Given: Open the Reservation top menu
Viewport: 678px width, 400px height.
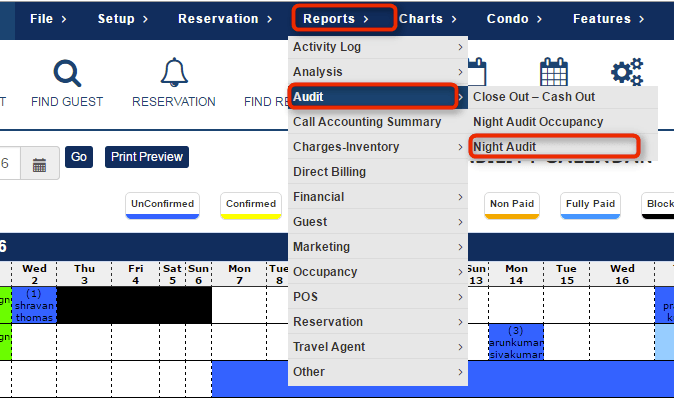Looking at the screenshot, I should [225, 19].
